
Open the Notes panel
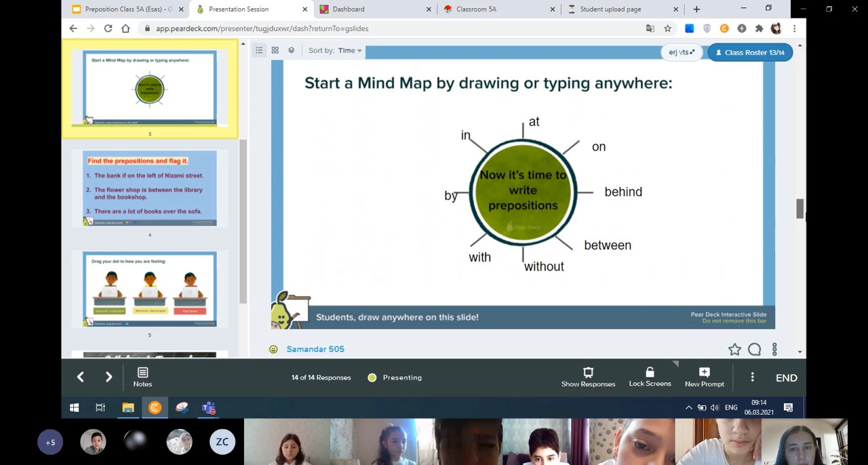[142, 378]
